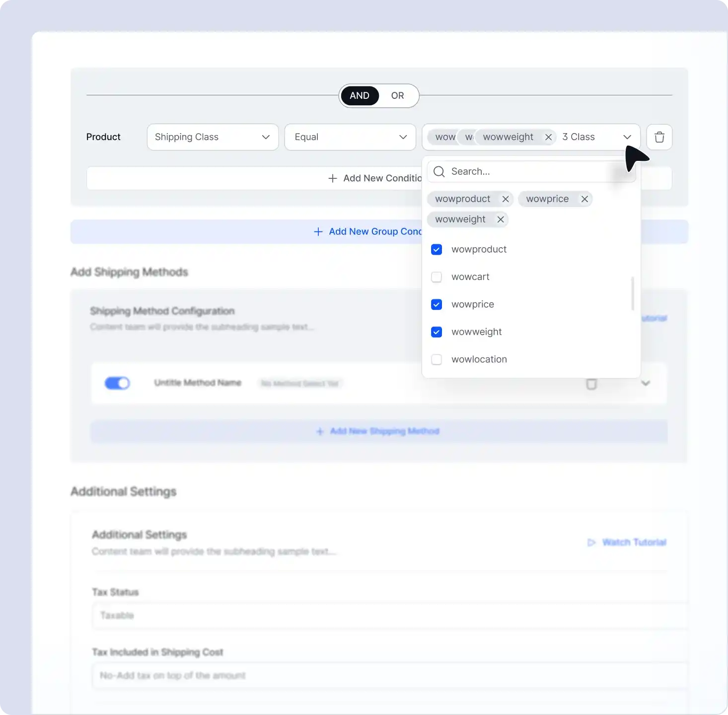Switch condition logic to OR

click(397, 96)
